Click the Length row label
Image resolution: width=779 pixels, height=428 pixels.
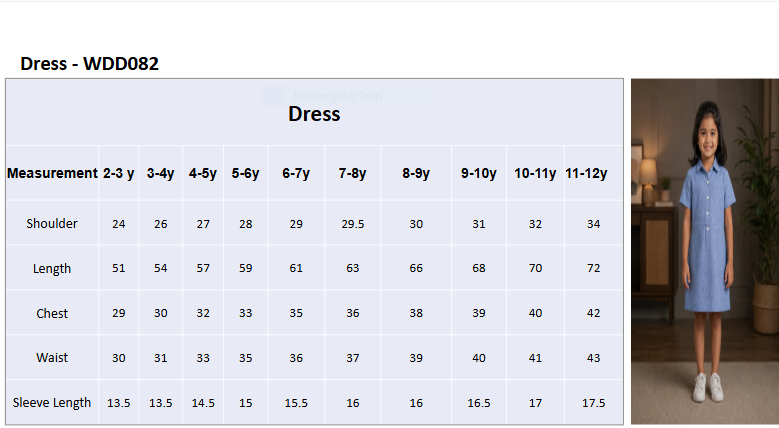pos(52,268)
